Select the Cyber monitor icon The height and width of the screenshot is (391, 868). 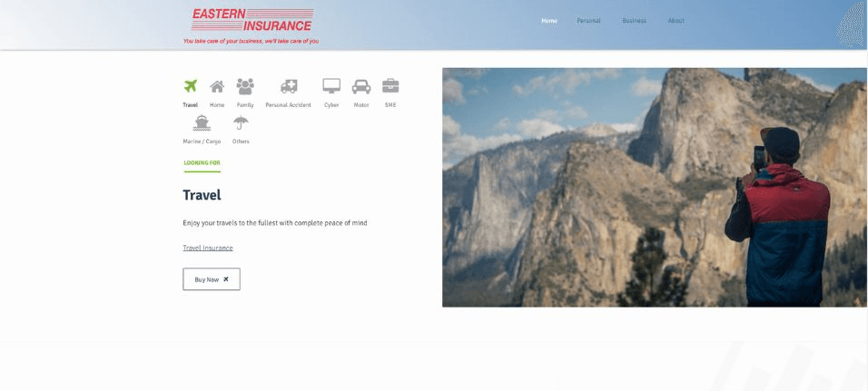click(331, 85)
